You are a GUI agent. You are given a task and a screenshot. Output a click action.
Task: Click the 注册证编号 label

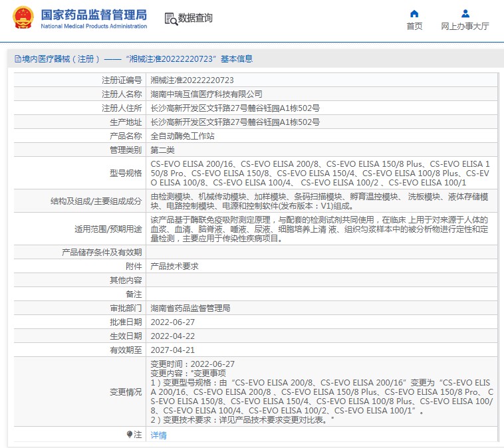122,80
